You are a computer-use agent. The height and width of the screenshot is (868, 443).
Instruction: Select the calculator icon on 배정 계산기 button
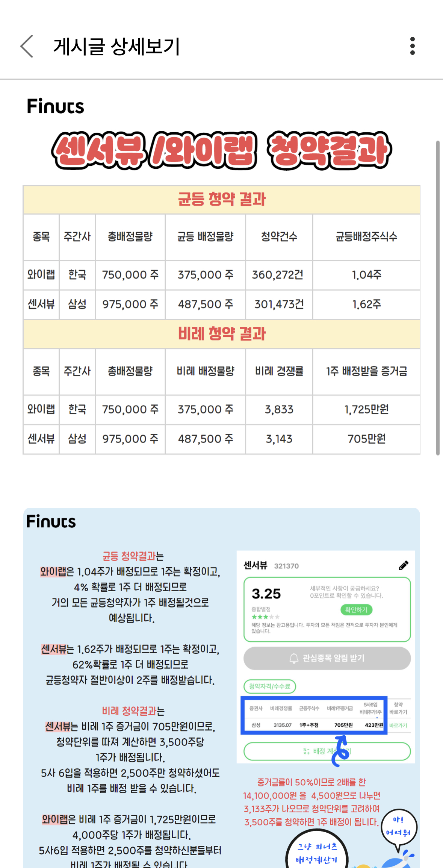tap(307, 751)
